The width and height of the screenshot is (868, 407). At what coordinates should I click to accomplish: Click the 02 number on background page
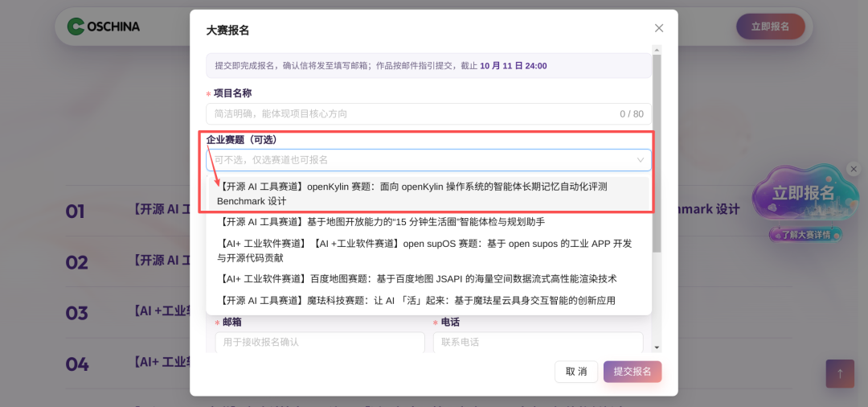(x=77, y=262)
